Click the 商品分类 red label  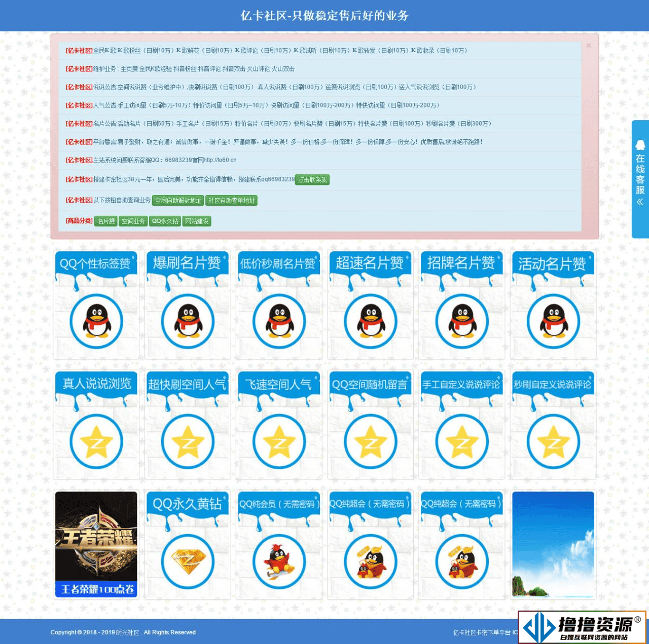[79, 221]
